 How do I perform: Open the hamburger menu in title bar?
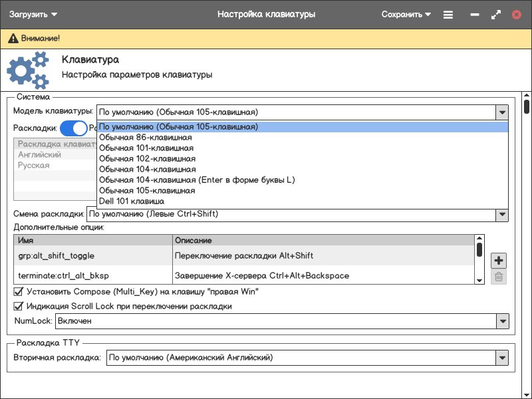(x=448, y=14)
